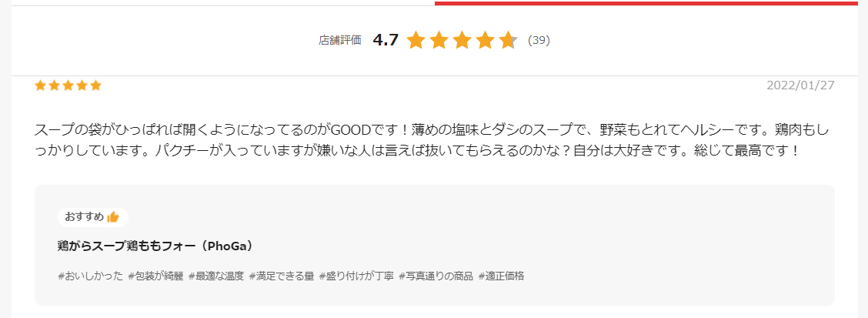This screenshot has width=868, height=318.
Task: Select the #盛り付けが丁寧 hashtag
Action: (x=356, y=276)
